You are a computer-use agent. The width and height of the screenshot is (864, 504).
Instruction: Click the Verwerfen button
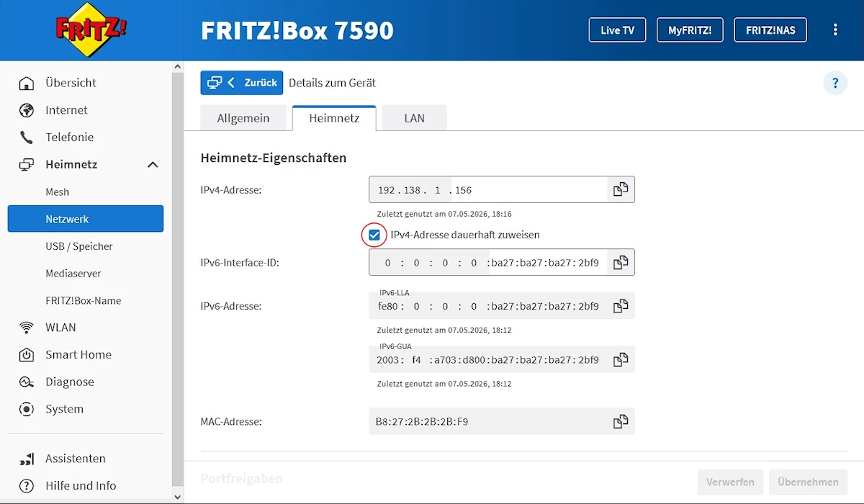730,482
